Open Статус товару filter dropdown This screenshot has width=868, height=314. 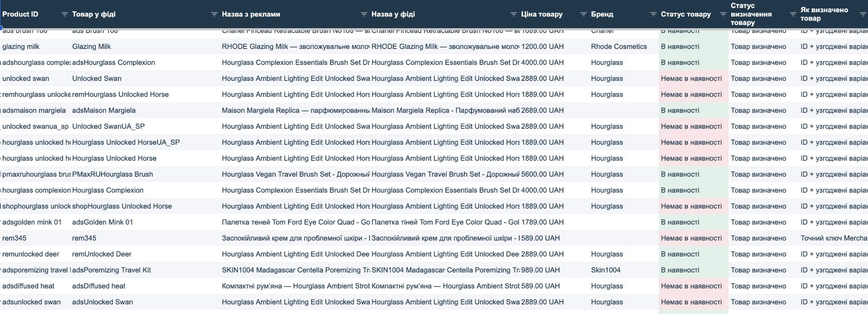pyautogui.click(x=723, y=14)
